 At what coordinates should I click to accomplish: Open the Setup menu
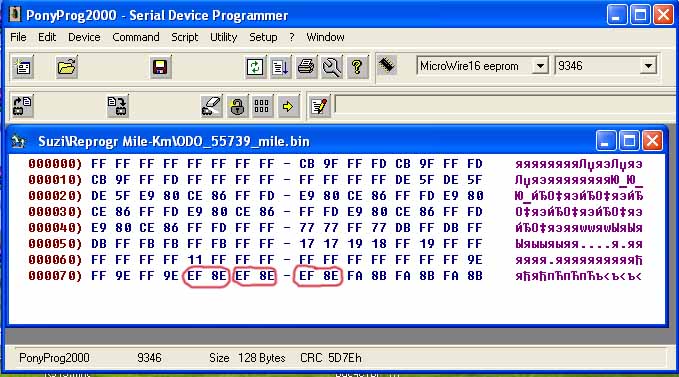263,37
